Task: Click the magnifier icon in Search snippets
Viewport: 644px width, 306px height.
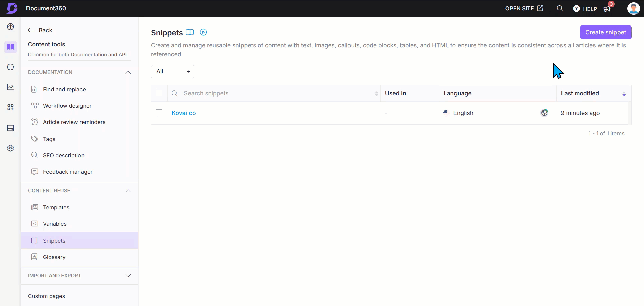Action: (x=175, y=93)
